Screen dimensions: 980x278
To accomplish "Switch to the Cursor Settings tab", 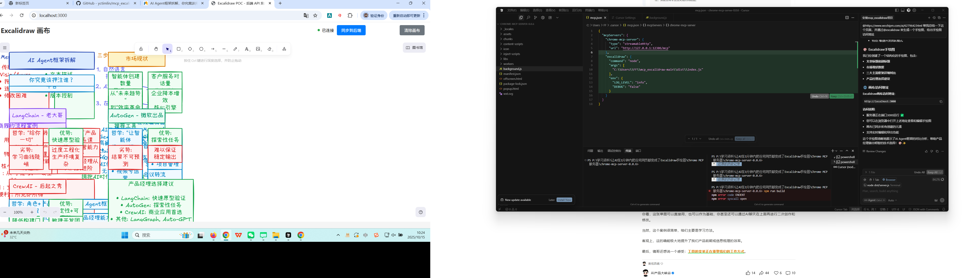I will pyautogui.click(x=625, y=18).
